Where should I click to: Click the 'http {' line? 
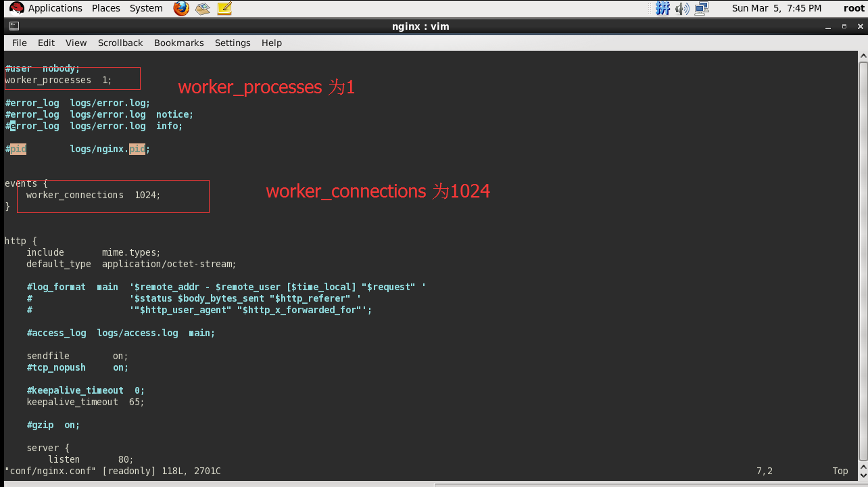click(21, 241)
